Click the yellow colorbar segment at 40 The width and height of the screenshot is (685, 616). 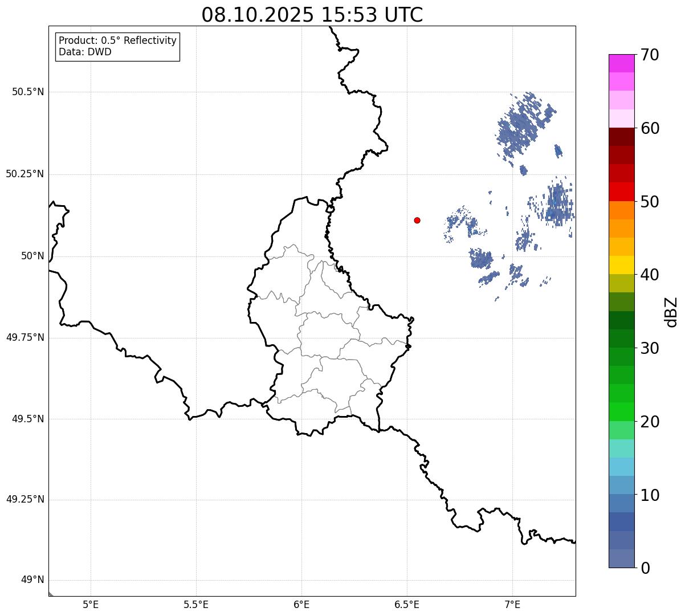[x=621, y=265]
